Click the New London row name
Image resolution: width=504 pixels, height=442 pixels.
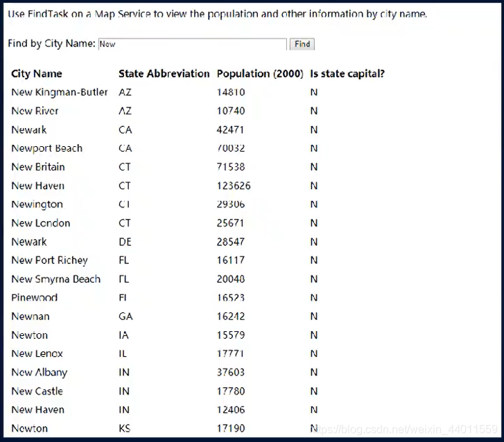pyautogui.click(x=40, y=223)
